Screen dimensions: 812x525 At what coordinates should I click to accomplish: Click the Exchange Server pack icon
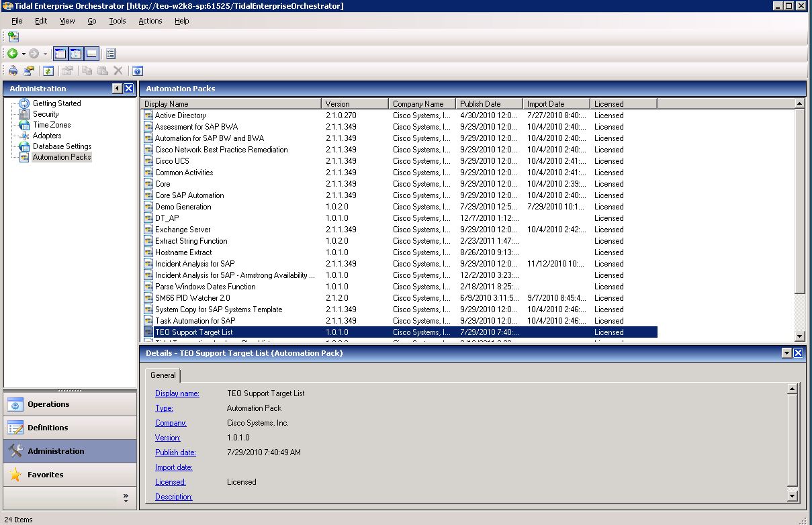click(148, 230)
